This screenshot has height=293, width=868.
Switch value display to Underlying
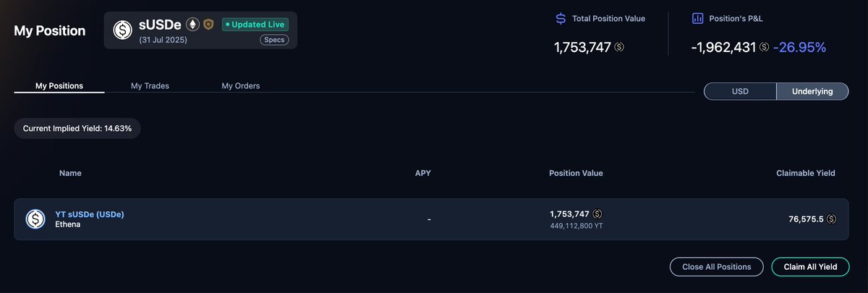tap(812, 92)
